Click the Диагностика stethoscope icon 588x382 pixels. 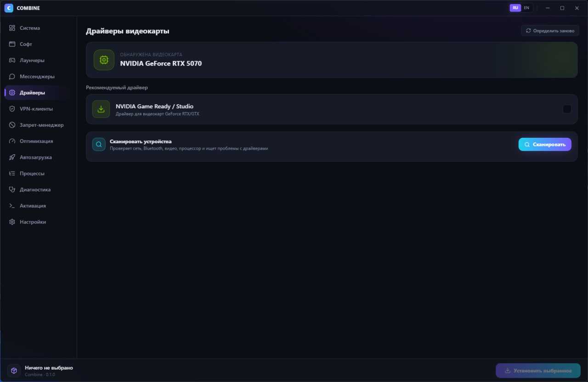click(x=12, y=190)
